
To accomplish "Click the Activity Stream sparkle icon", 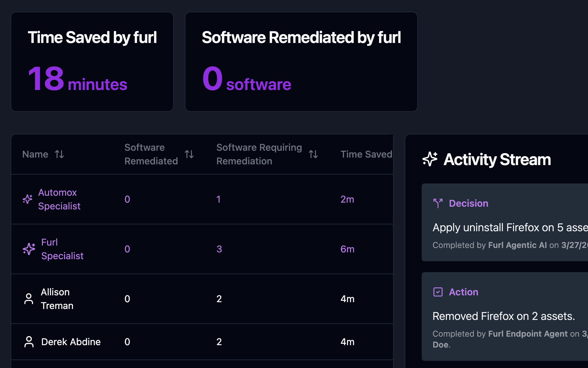I will (430, 159).
